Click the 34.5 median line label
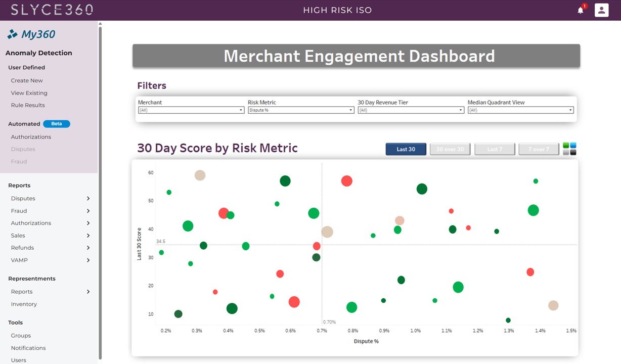621x364 pixels. point(160,242)
